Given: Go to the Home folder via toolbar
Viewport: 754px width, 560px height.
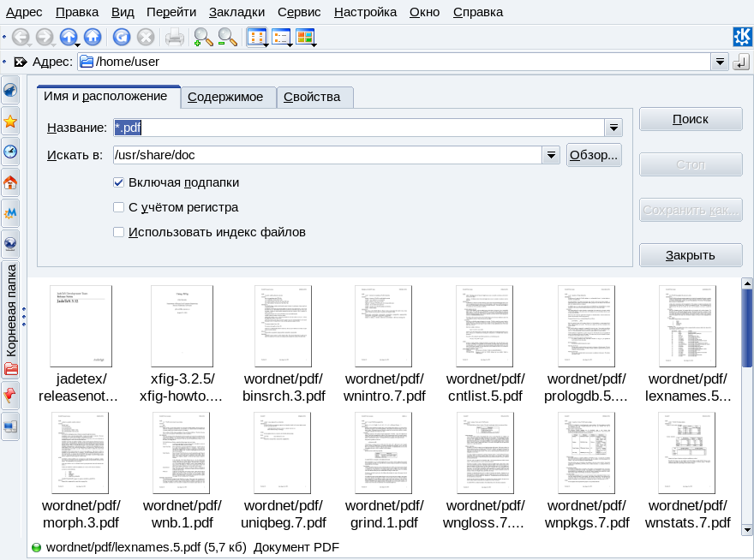Looking at the screenshot, I should (93, 37).
